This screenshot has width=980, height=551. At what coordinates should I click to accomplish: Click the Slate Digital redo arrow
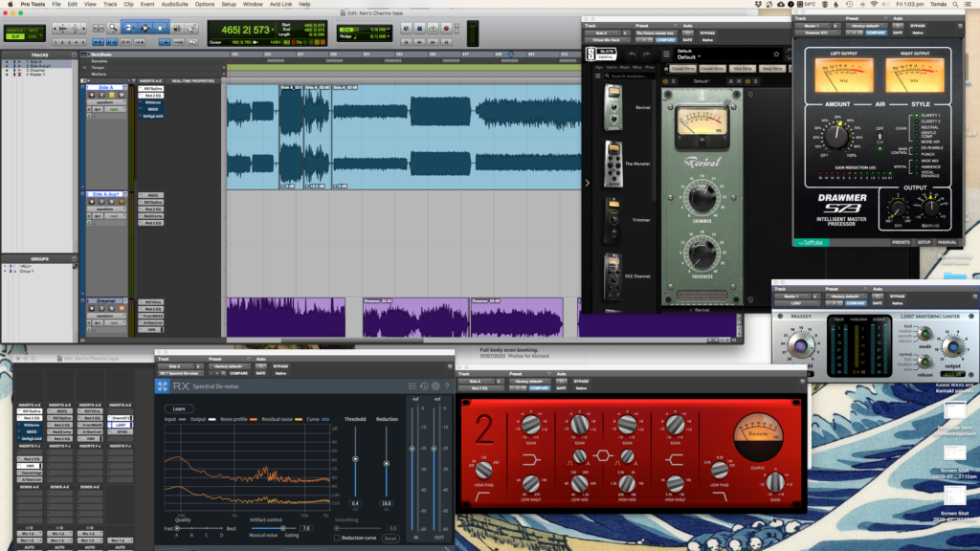pos(646,55)
